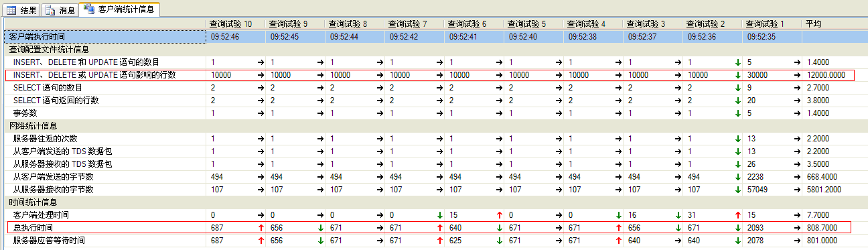Click the 查询试验 4 column header
The width and height of the screenshot is (868, 250).
tap(593, 23)
